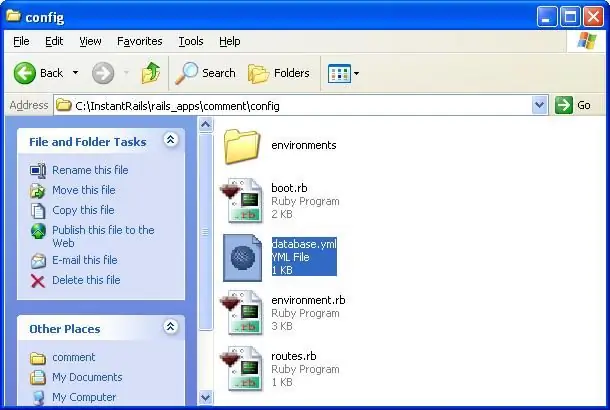Screen dimensions: 610x410
Task: Open My Computer in Other Places
Action: click(84, 398)
